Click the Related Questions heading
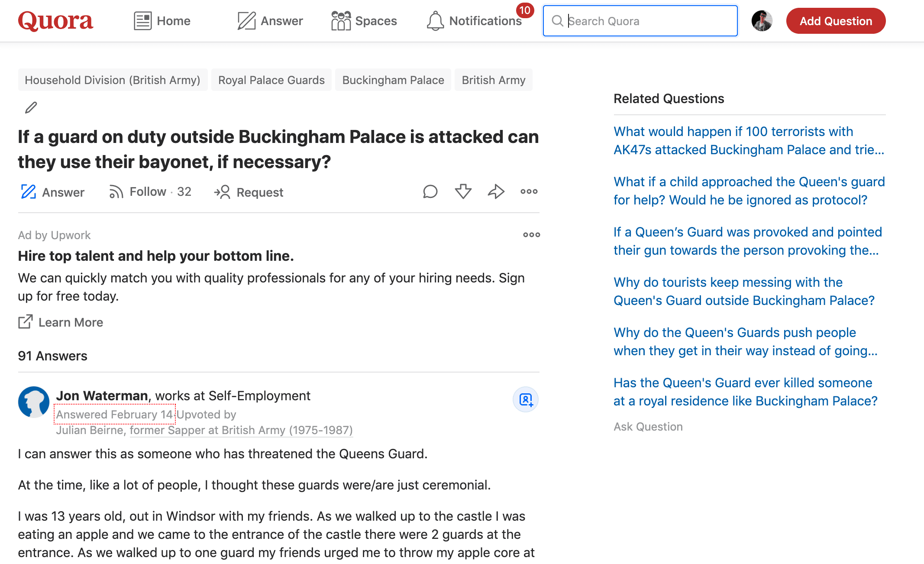Image resolution: width=924 pixels, height=564 pixels. pyautogui.click(x=669, y=98)
